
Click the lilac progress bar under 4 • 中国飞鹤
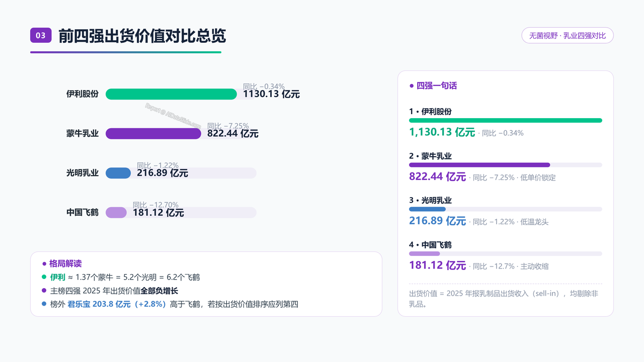425,253
